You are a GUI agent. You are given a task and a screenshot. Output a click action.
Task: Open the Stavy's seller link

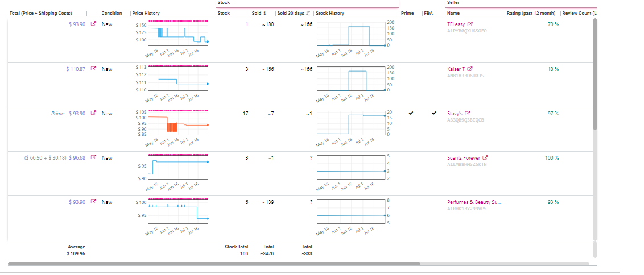tap(455, 113)
